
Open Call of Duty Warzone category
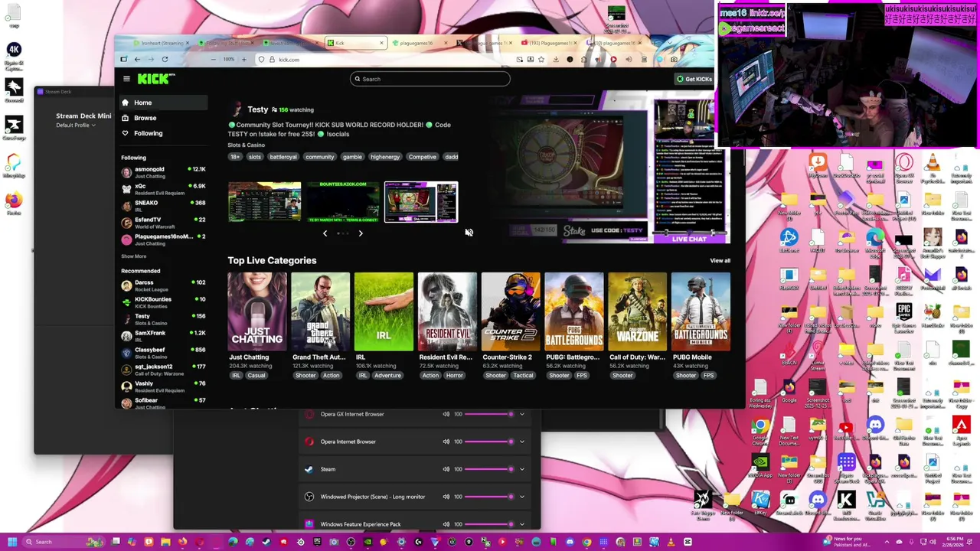click(x=637, y=312)
